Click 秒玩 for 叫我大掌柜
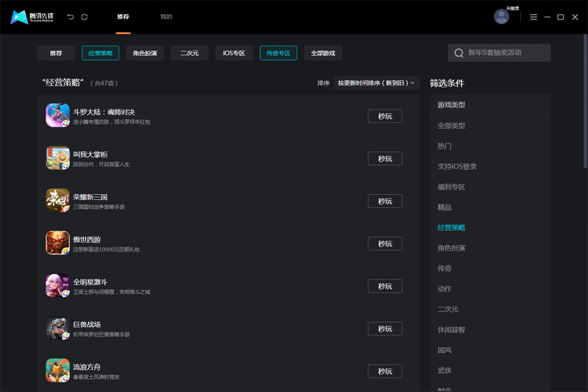This screenshot has height=392, width=588. [384, 159]
